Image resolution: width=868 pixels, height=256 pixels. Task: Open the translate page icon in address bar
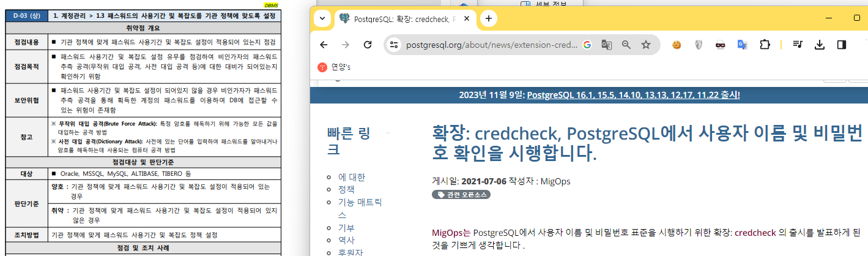(x=607, y=45)
